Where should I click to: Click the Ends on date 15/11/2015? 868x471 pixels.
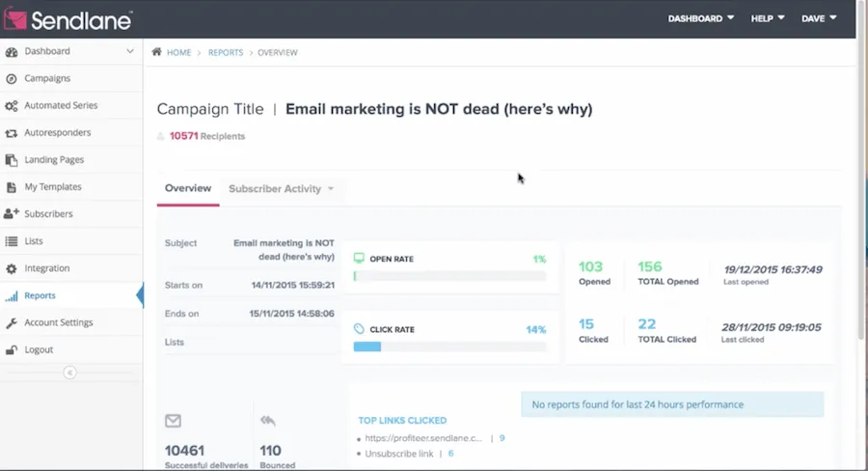coord(291,314)
